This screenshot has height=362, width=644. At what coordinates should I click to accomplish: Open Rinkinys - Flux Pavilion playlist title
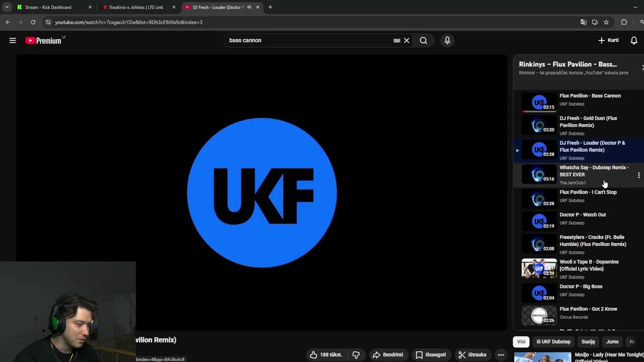(568, 64)
